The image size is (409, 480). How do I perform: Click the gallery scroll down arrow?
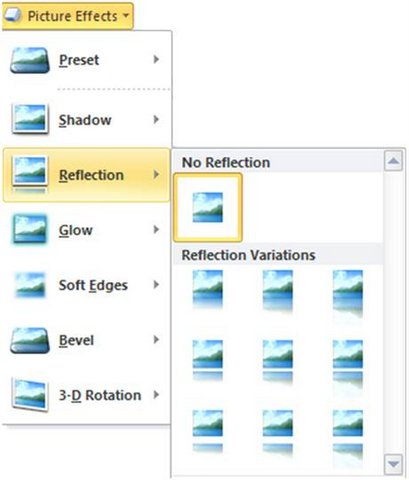coord(393,464)
